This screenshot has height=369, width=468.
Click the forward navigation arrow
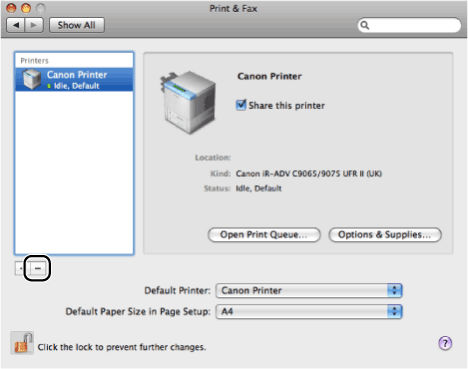[x=34, y=25]
